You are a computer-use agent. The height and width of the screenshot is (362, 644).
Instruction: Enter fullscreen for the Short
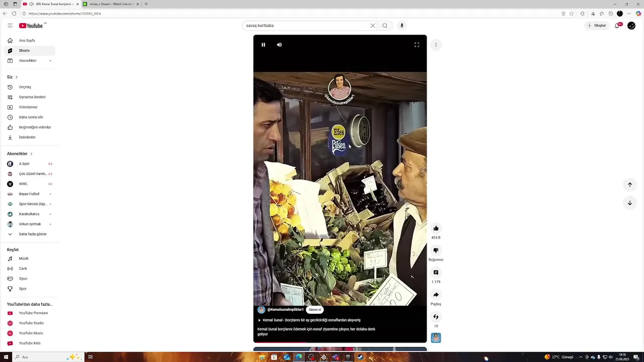(x=417, y=45)
